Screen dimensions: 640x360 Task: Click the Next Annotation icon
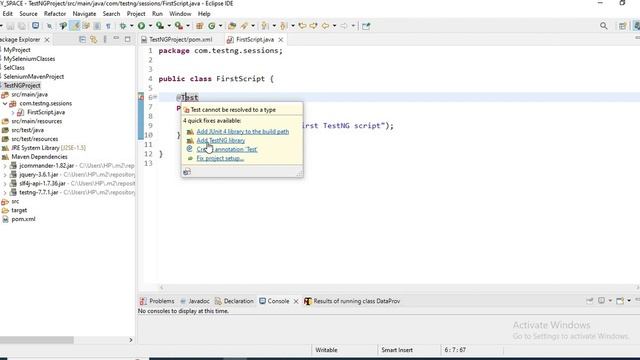click(x=265, y=26)
